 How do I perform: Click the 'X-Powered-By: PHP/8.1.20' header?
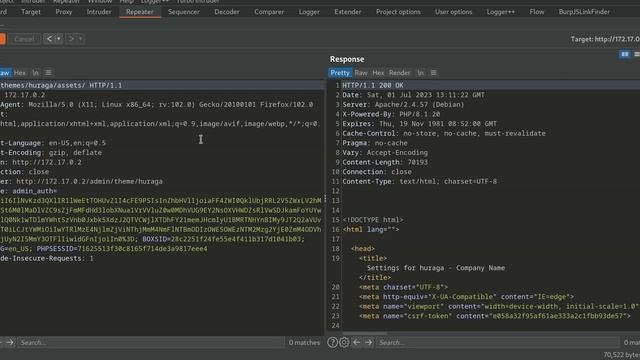[x=391, y=114]
